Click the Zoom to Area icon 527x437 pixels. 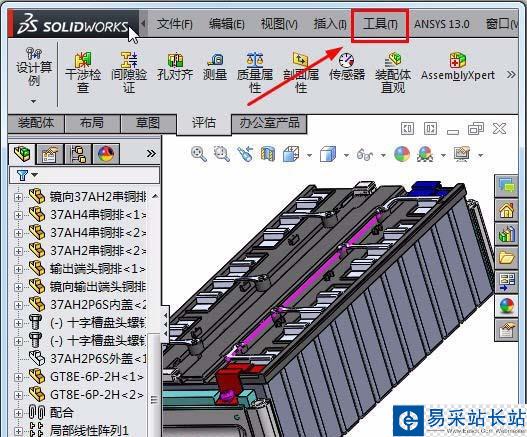(222, 154)
